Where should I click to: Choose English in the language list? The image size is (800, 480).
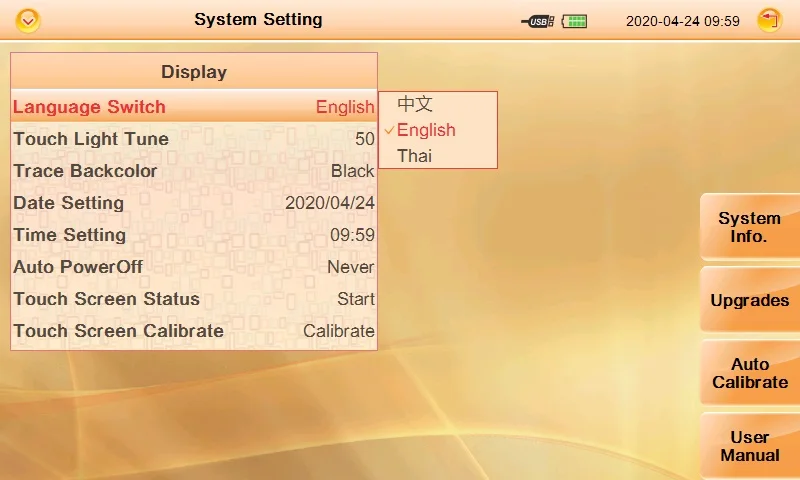[x=426, y=130]
